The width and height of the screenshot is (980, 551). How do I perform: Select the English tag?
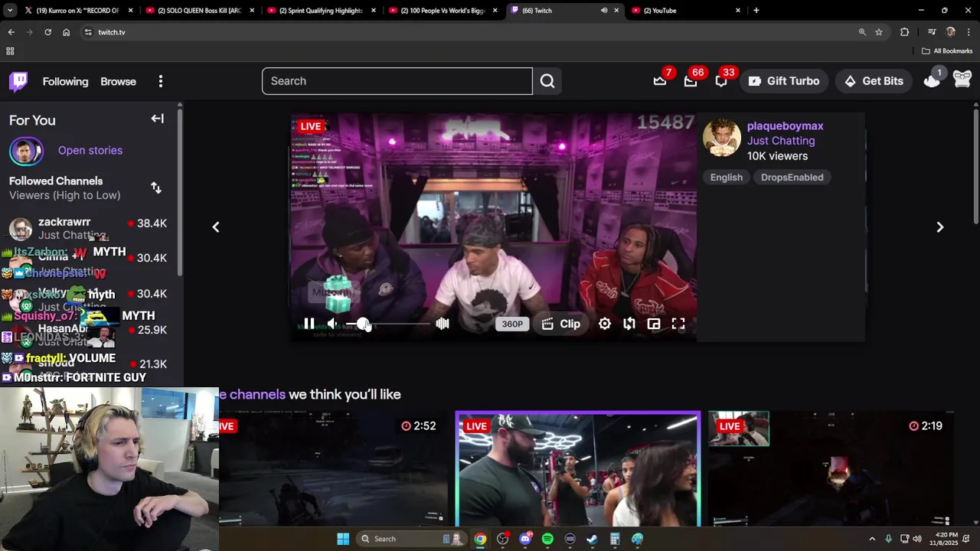tap(727, 178)
